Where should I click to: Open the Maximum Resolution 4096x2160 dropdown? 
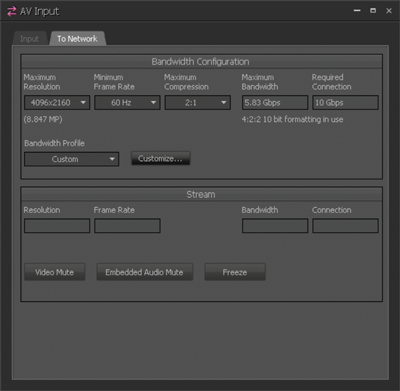click(x=57, y=103)
